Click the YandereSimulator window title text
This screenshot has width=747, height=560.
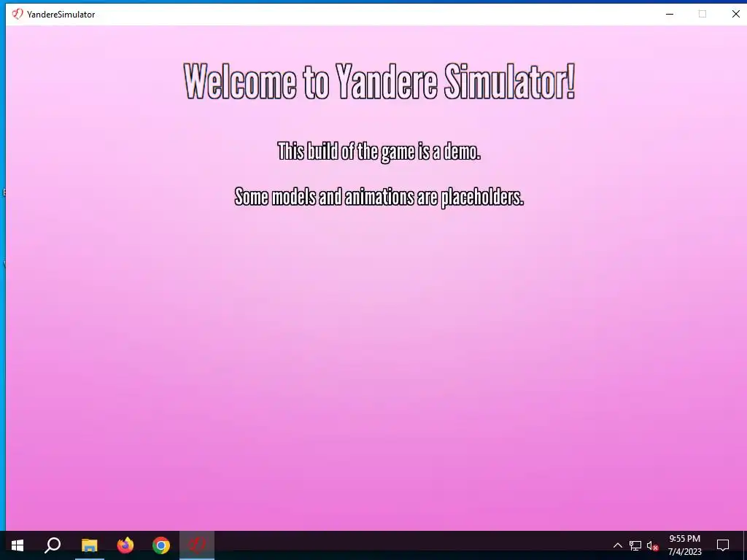coord(61,15)
